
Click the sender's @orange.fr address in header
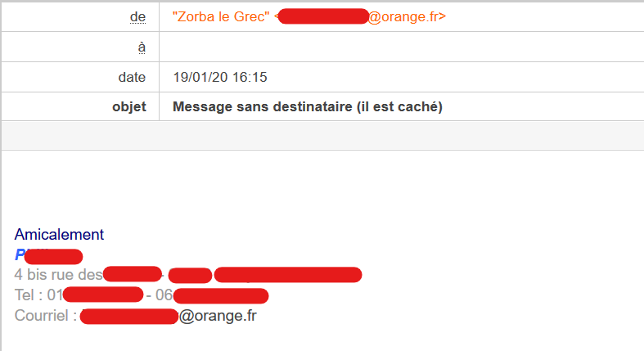tap(407, 16)
